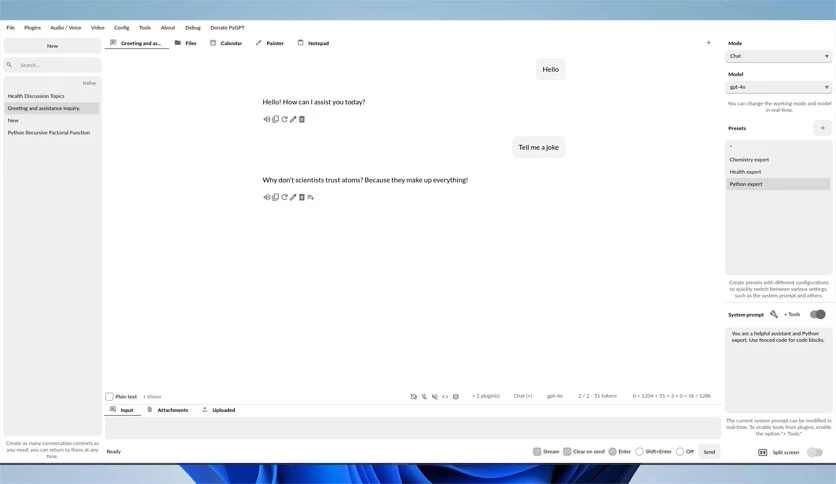Click the speaker-off icon above input
The height and width of the screenshot is (484, 836).
point(435,397)
